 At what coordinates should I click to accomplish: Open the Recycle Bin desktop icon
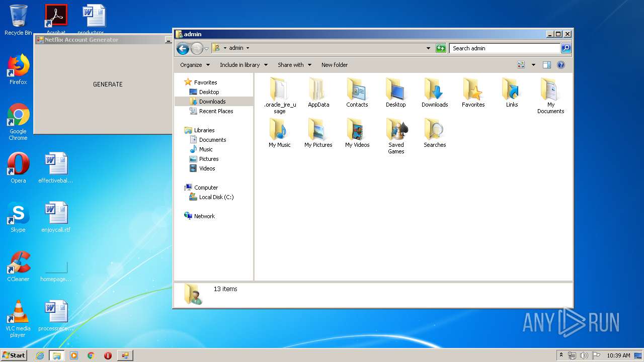click(18, 20)
